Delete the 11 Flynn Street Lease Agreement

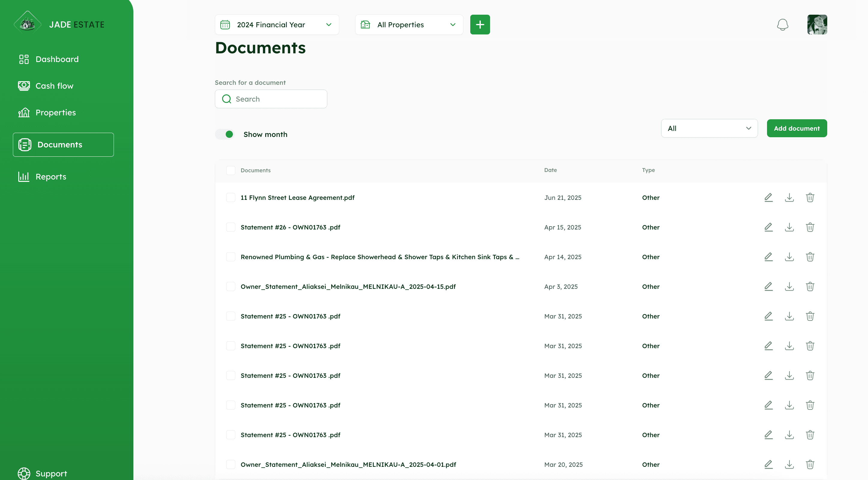pyautogui.click(x=810, y=197)
